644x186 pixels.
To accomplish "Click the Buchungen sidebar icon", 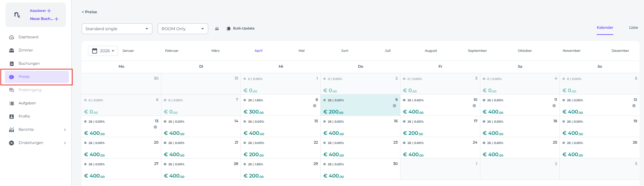I will tap(11, 64).
